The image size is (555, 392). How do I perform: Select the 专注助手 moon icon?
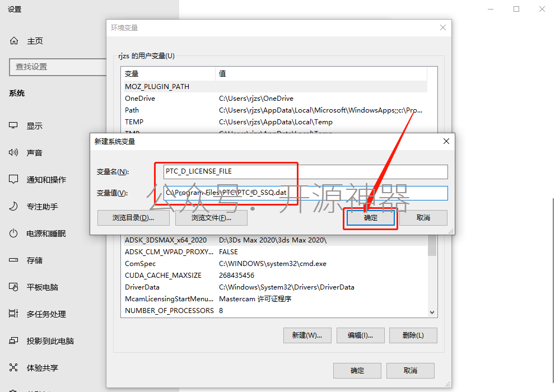coord(13,206)
